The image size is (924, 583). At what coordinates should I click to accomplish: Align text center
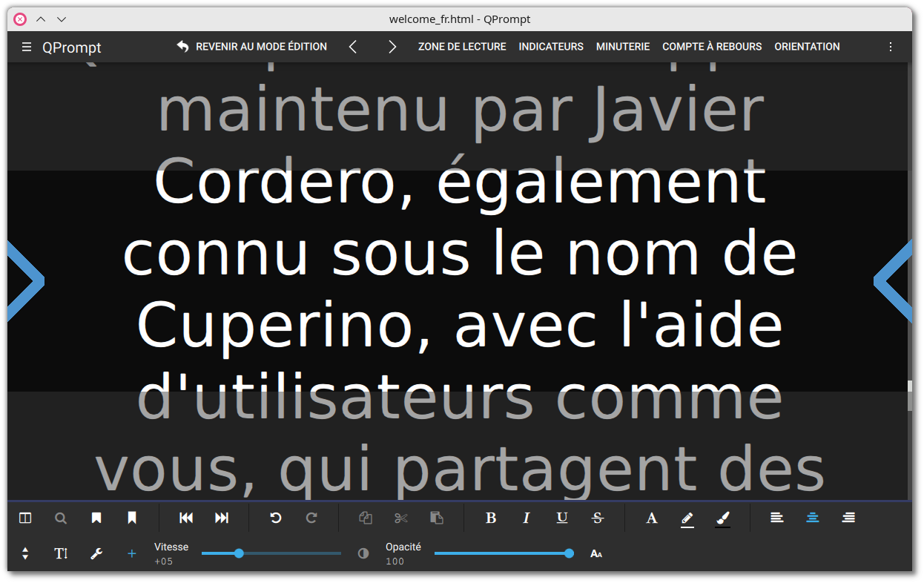pos(813,518)
